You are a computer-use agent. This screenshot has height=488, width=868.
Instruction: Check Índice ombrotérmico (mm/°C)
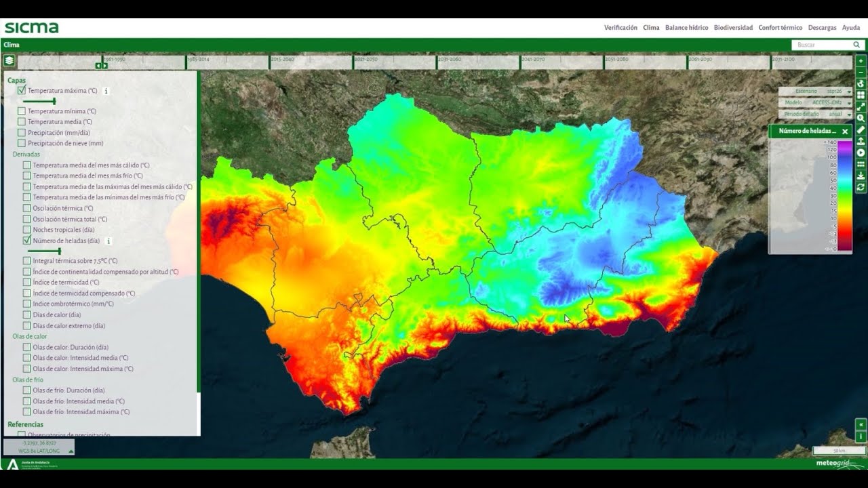point(27,304)
